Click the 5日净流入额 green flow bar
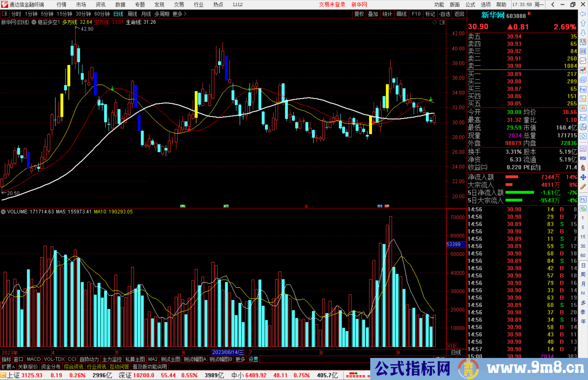The width and height of the screenshot is (588, 380). point(520,193)
